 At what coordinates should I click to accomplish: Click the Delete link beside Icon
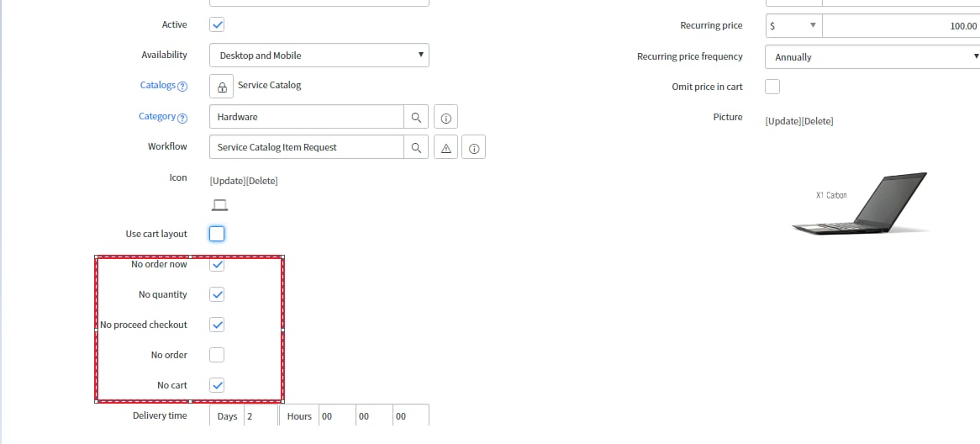point(262,181)
